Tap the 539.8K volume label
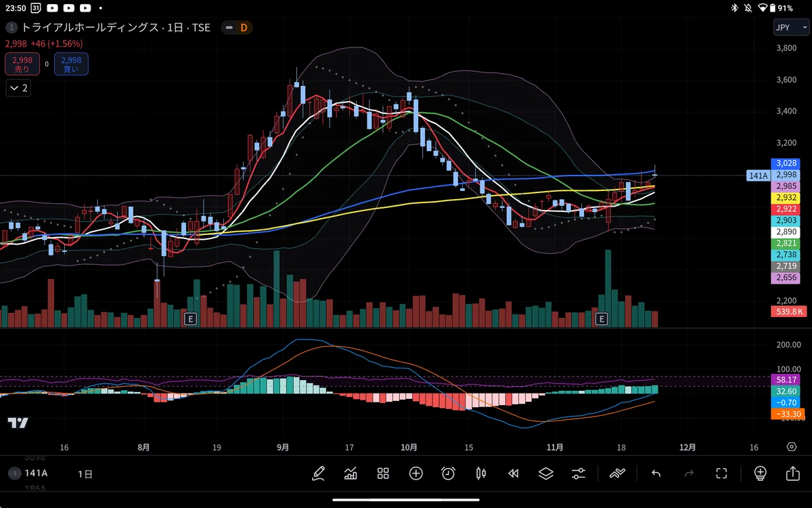The width and height of the screenshot is (812, 508). click(x=788, y=312)
